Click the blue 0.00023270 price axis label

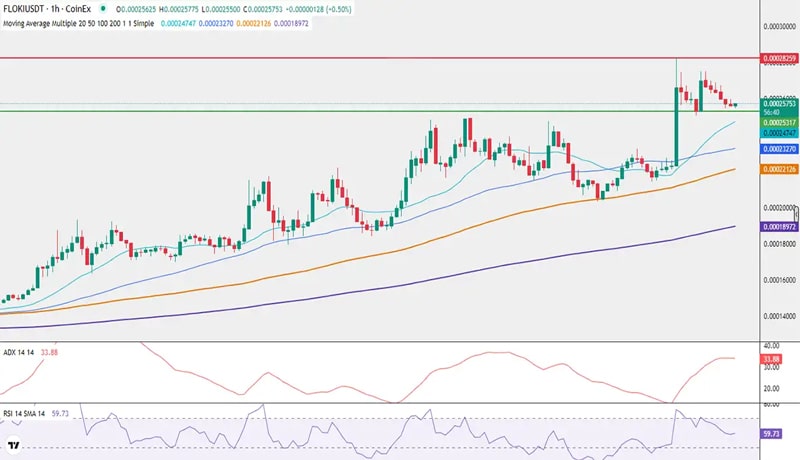[x=779, y=149]
